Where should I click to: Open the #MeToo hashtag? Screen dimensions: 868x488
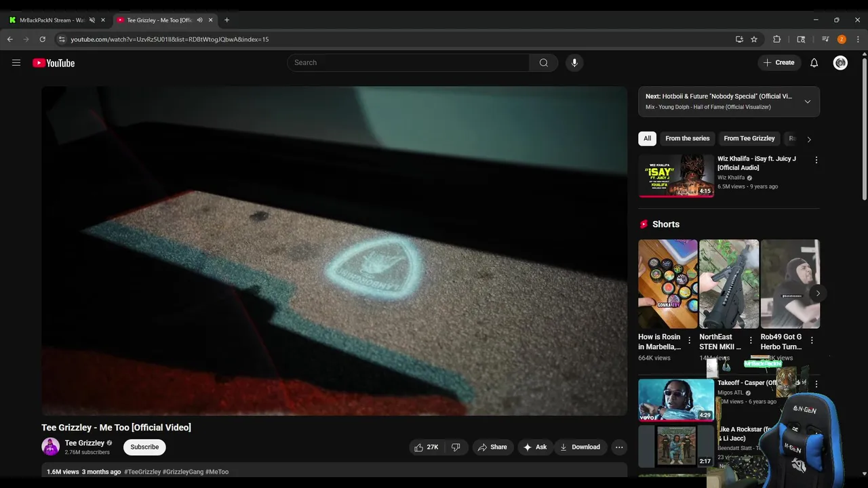217,472
